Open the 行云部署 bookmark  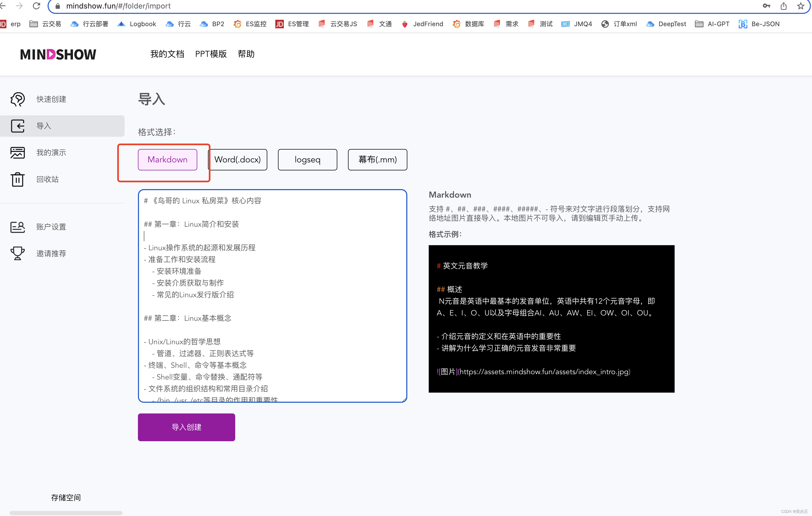click(x=89, y=24)
